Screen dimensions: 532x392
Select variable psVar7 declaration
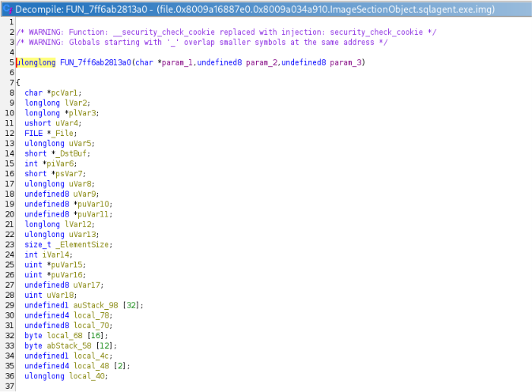coord(69,174)
